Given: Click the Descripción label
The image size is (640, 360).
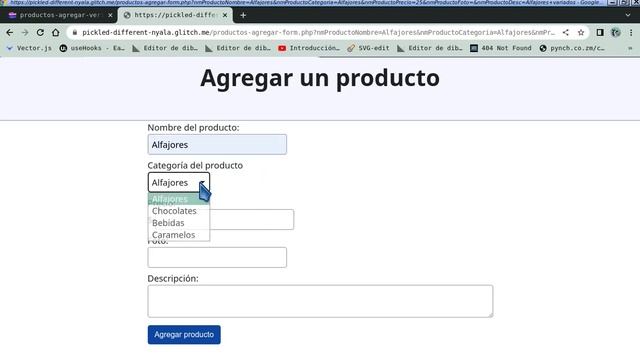Looking at the screenshot, I should 173,278.
